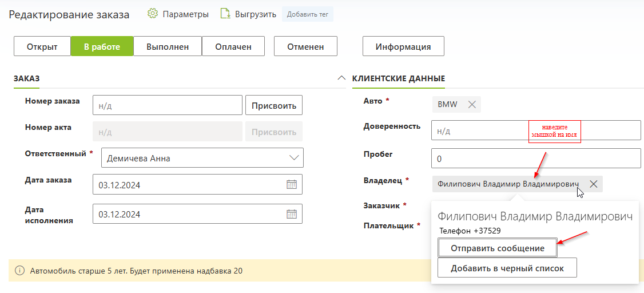This screenshot has height=293, width=644.
Task: Switch status to Выполнен
Action: [168, 46]
